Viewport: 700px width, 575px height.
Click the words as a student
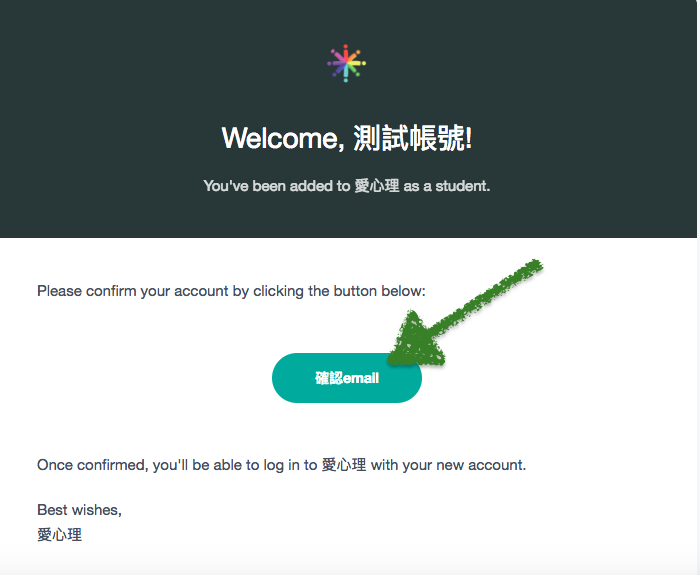(447, 186)
